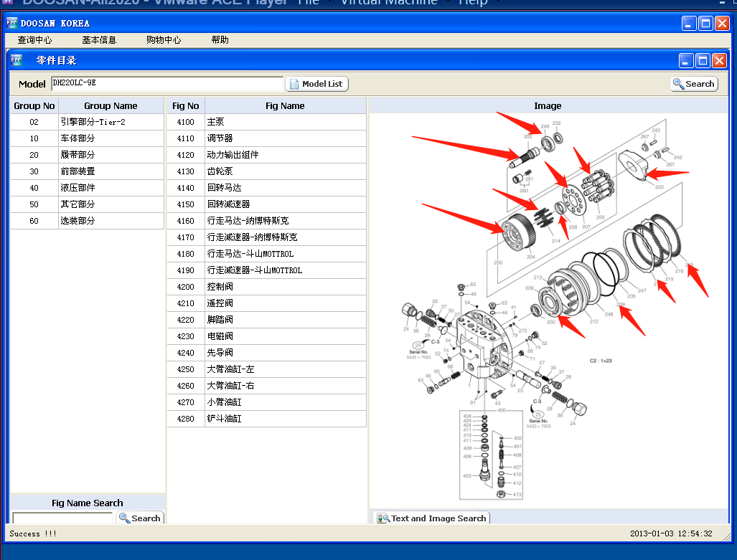The height and width of the screenshot is (560, 737).
Task: Open the 帮助 menu
Action: [220, 40]
